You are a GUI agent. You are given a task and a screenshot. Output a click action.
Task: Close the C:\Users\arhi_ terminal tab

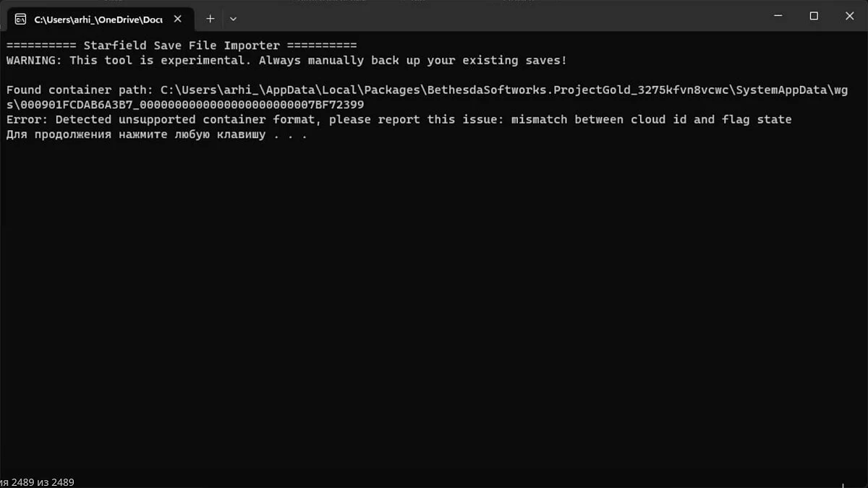pos(177,19)
